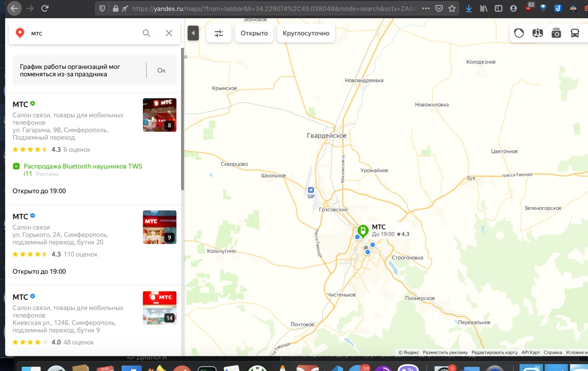Click 6 оценок rating
The image size is (588, 371).
point(77,149)
